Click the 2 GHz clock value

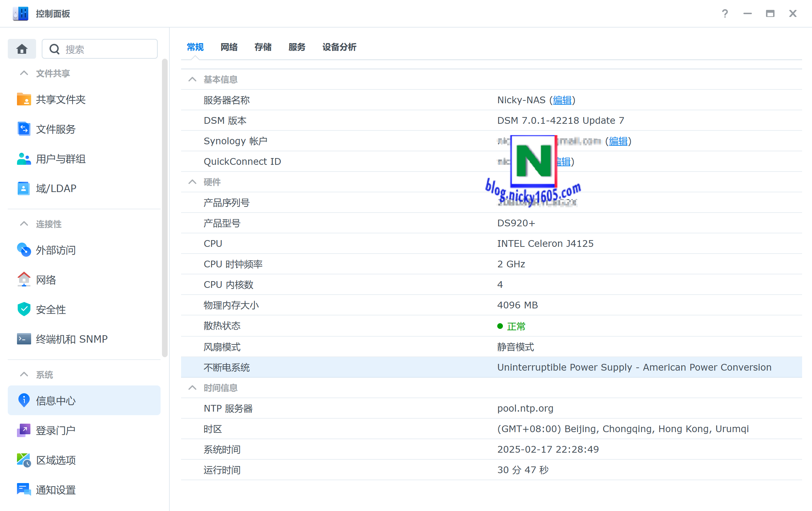coord(511,264)
